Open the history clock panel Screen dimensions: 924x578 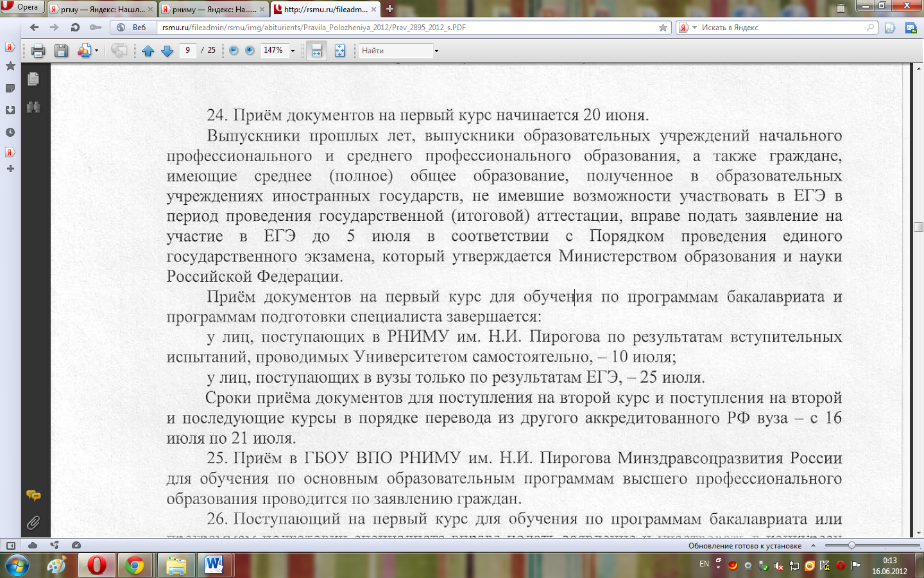point(10,132)
